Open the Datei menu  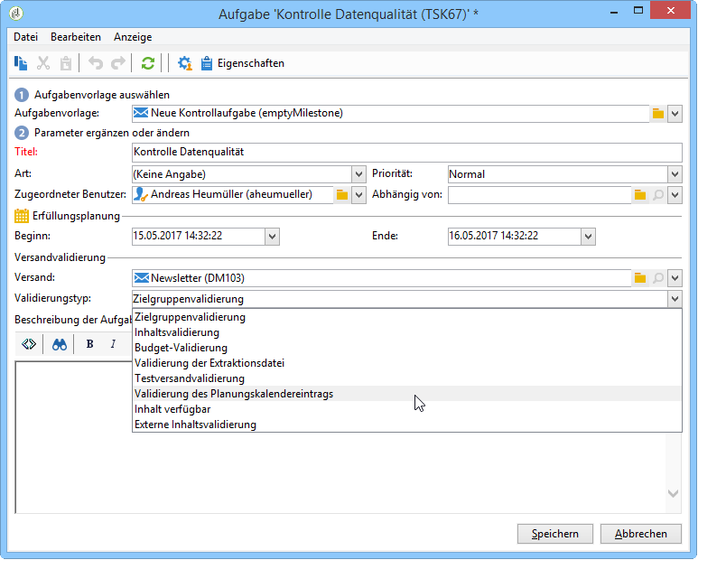click(25, 37)
